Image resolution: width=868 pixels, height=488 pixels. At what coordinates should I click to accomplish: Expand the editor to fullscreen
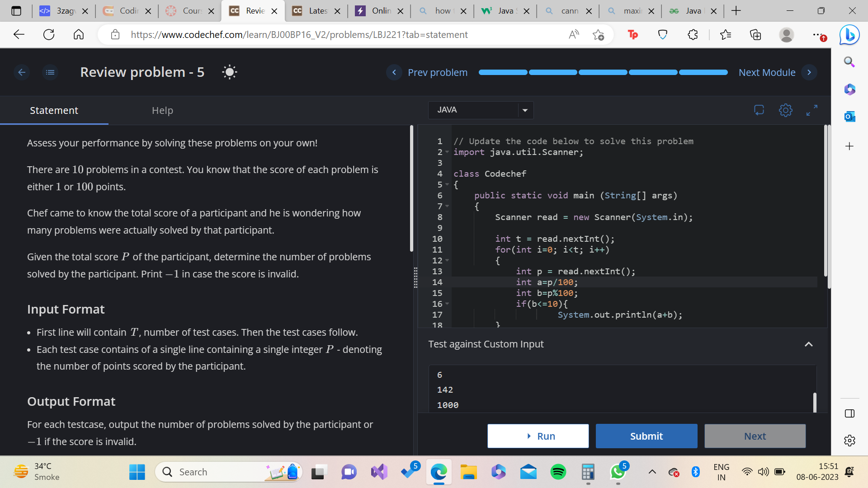tap(812, 110)
